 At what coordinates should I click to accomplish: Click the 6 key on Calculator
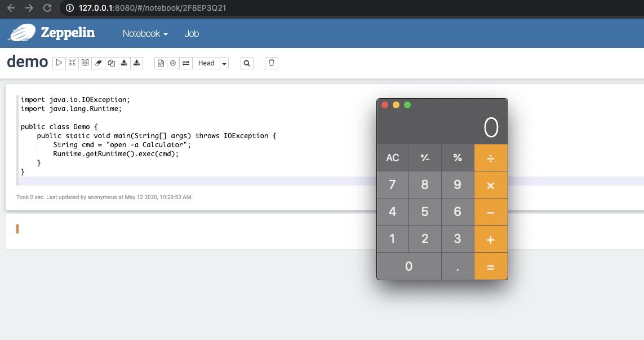click(x=458, y=212)
